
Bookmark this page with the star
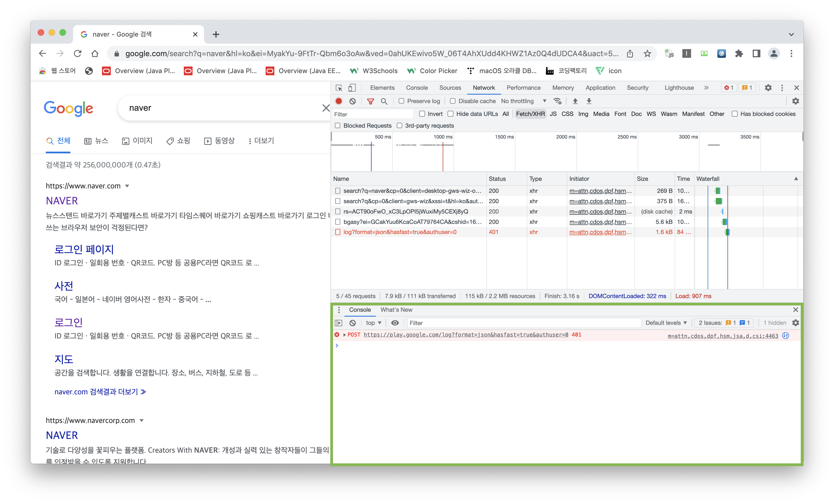(x=647, y=53)
